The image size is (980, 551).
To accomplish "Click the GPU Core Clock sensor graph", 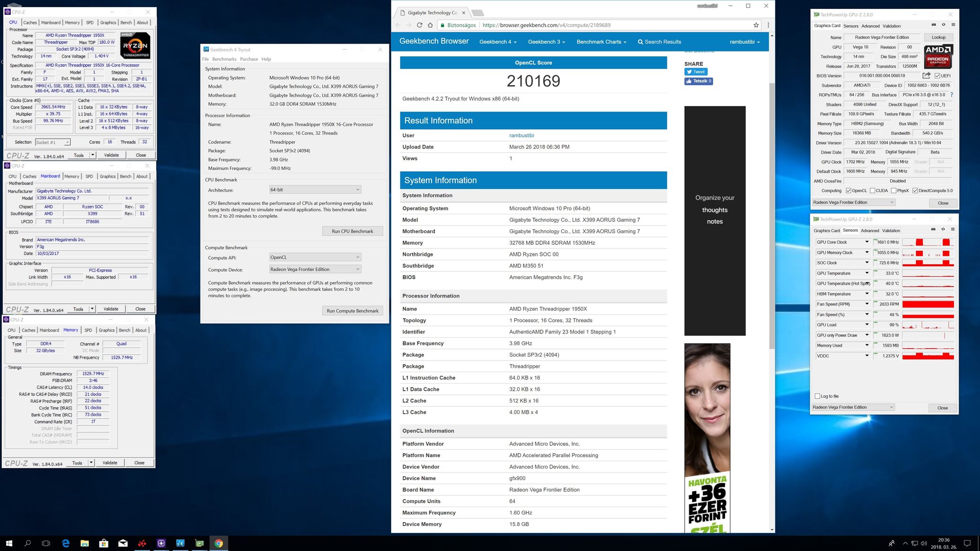I will tap(928, 242).
